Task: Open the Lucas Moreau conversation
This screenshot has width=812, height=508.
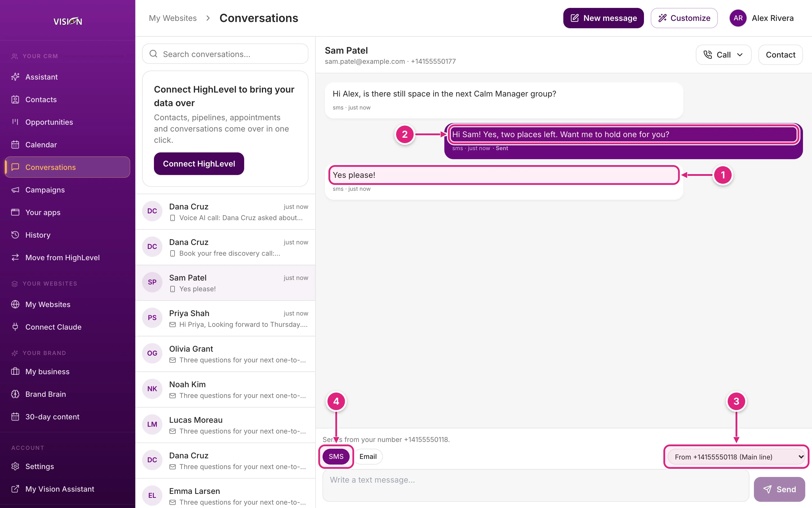Action: pyautogui.click(x=225, y=425)
